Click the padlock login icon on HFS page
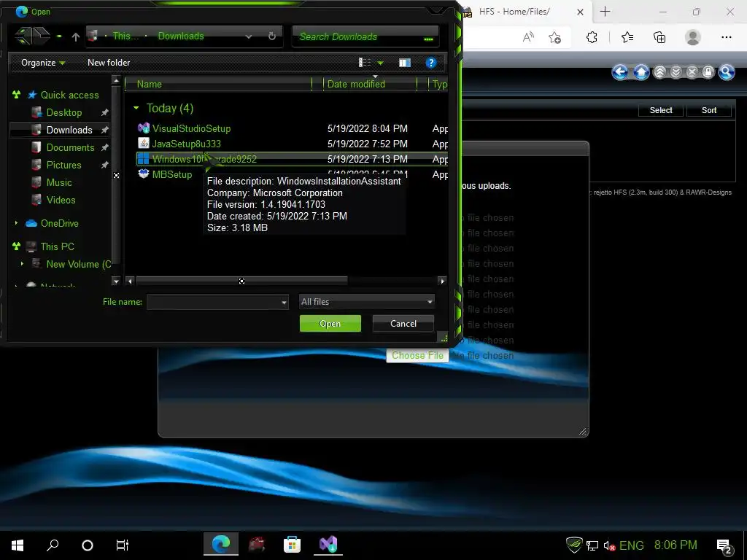747x560 pixels. 708,72
